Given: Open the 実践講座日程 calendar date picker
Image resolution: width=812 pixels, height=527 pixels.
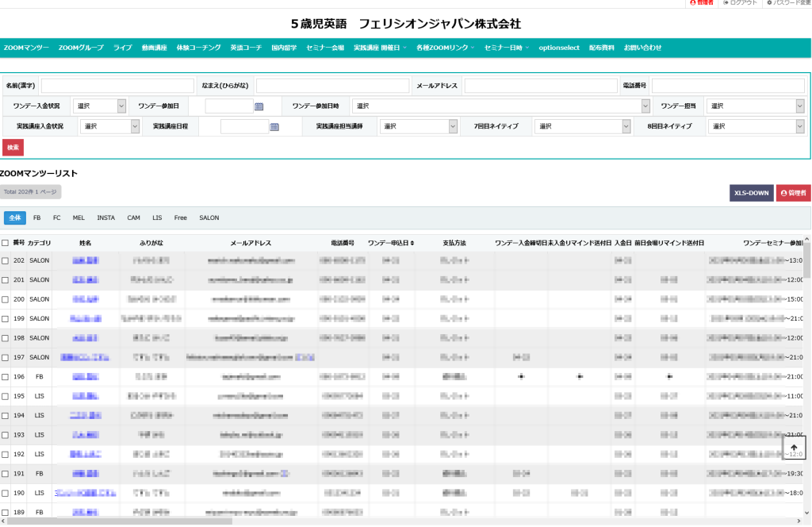Looking at the screenshot, I should coord(274,127).
